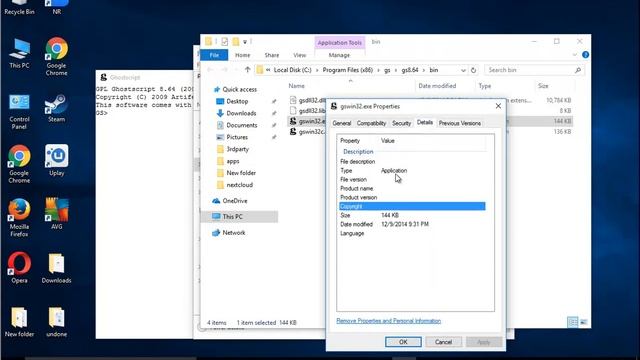The height and width of the screenshot is (360, 640).
Task: Click the new folder icon in Explorer's quick access toolbar
Action: click(236, 42)
